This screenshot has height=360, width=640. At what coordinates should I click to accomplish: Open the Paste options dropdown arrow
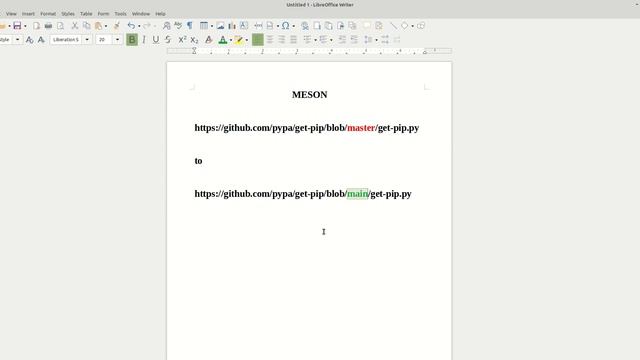coord(106,26)
